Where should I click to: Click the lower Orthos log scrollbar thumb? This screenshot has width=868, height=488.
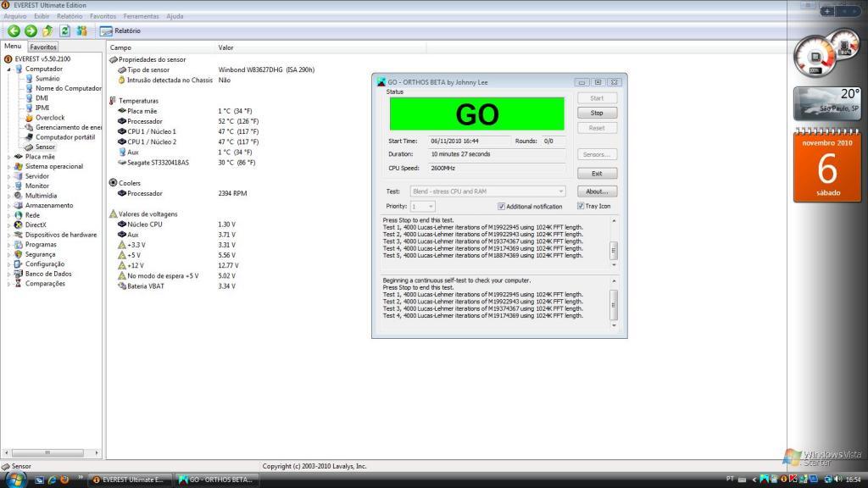pos(614,304)
